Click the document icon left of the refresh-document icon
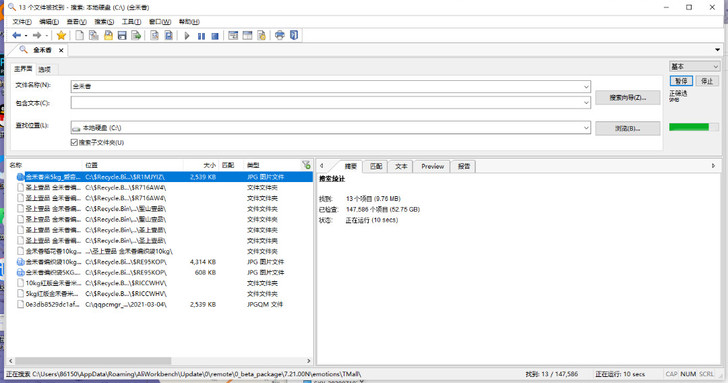 point(155,35)
